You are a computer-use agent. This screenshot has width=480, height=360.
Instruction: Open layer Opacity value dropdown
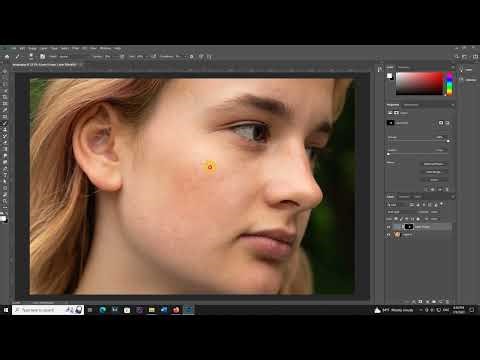tap(435, 212)
